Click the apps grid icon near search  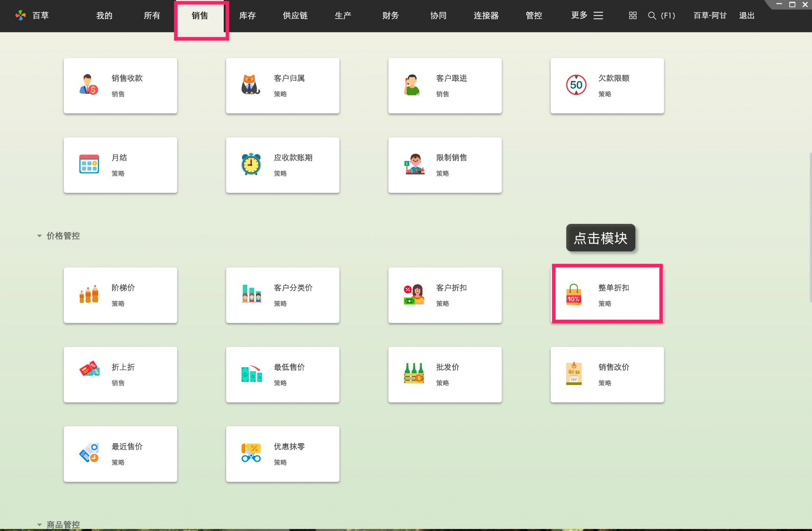point(632,15)
